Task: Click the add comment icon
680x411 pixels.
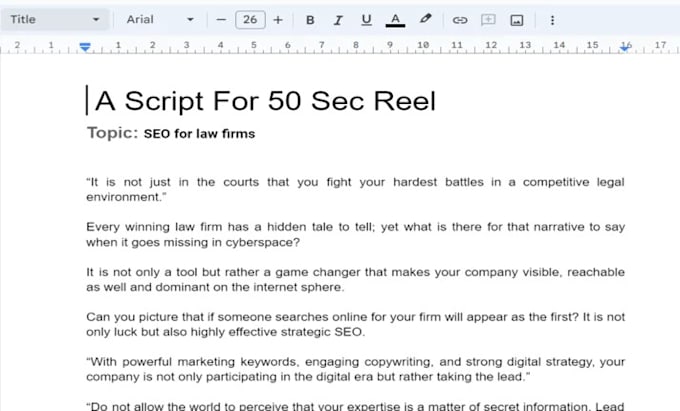Action: (488, 19)
